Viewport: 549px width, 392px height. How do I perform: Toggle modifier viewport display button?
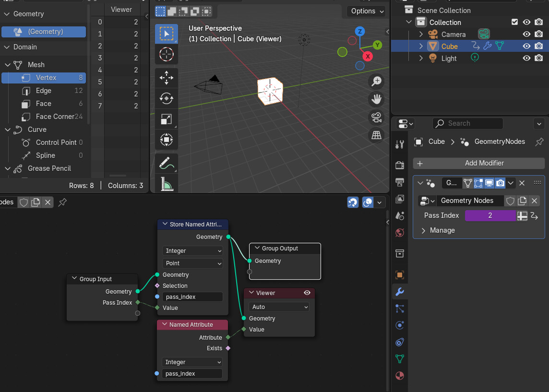pyautogui.click(x=489, y=183)
